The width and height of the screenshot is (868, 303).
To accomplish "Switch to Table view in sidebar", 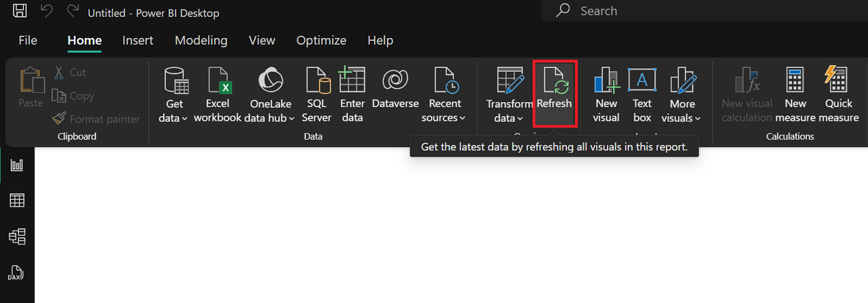I will click(x=17, y=200).
